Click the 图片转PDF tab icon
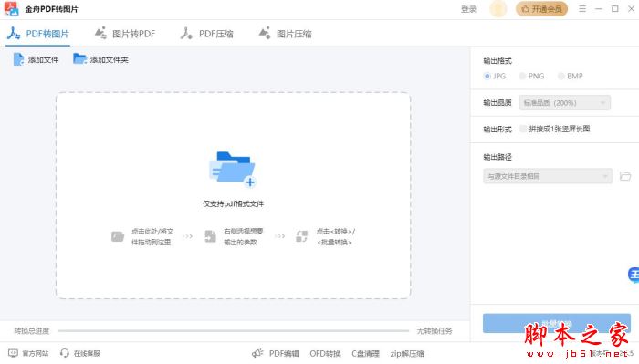Screen dimensions: 639x364 100,33
